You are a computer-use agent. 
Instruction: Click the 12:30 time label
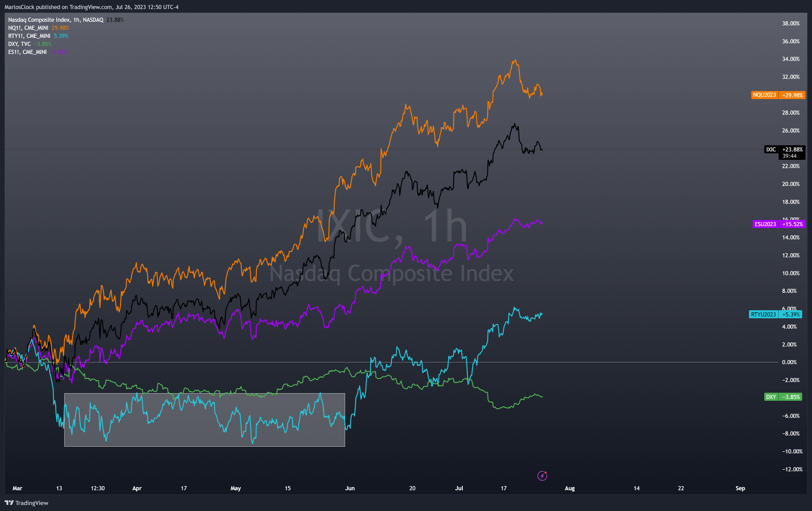point(98,488)
